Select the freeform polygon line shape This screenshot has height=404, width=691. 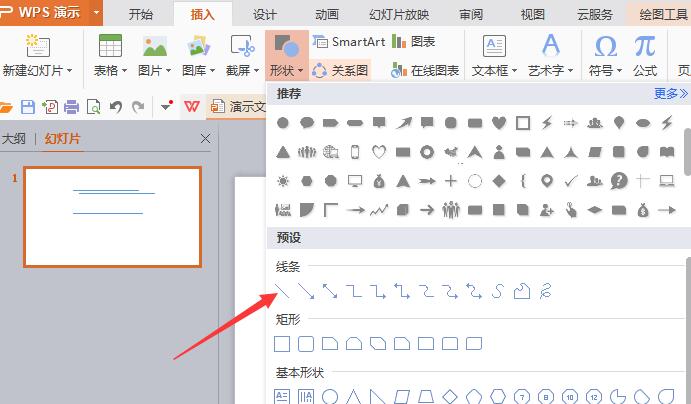[522, 291]
